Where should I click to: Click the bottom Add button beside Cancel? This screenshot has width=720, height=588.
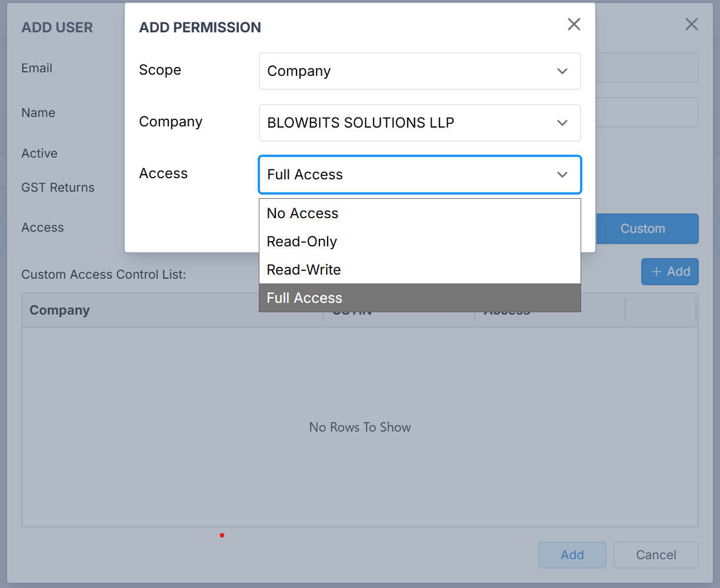point(572,555)
